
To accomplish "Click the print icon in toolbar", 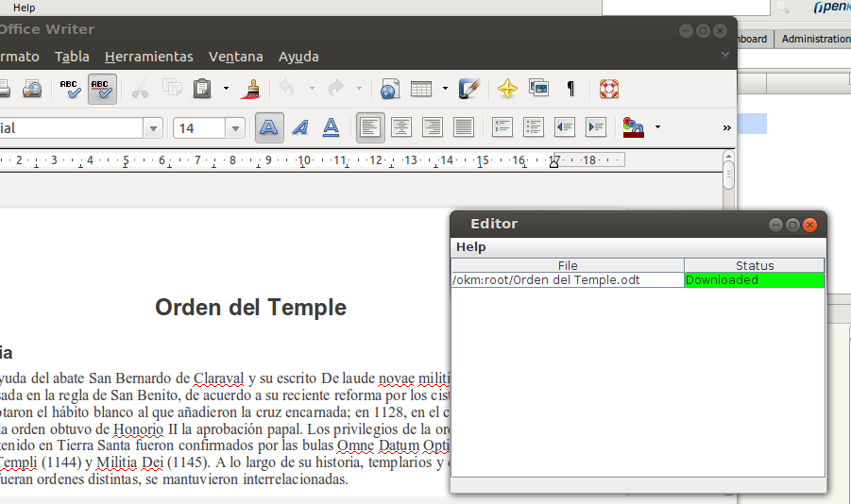I will point(4,89).
